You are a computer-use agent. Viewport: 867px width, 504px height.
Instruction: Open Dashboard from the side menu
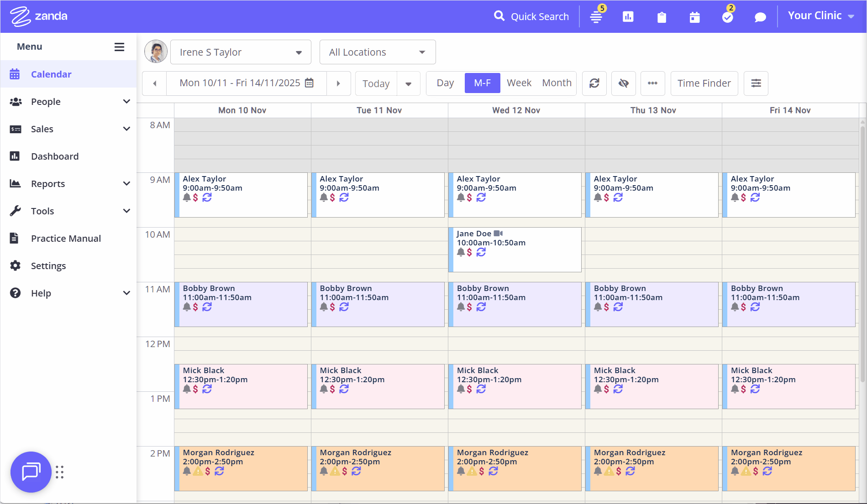pyautogui.click(x=55, y=156)
